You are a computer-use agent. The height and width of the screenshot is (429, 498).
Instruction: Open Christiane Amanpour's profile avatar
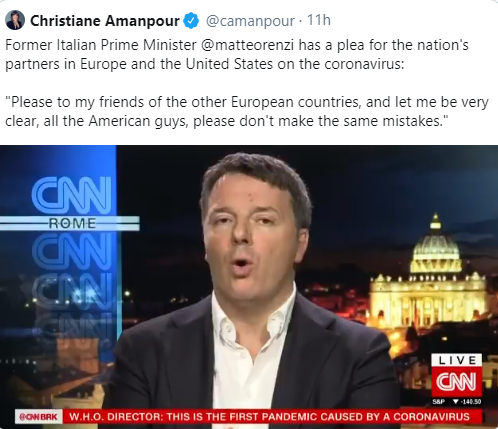pyautogui.click(x=15, y=20)
